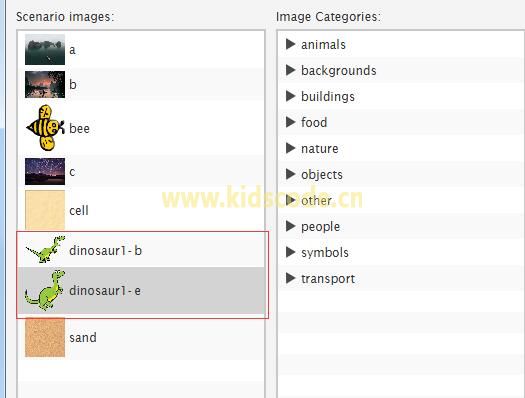Select the sunset image thumbnail b
This screenshot has width=525, height=398.
[45, 84]
